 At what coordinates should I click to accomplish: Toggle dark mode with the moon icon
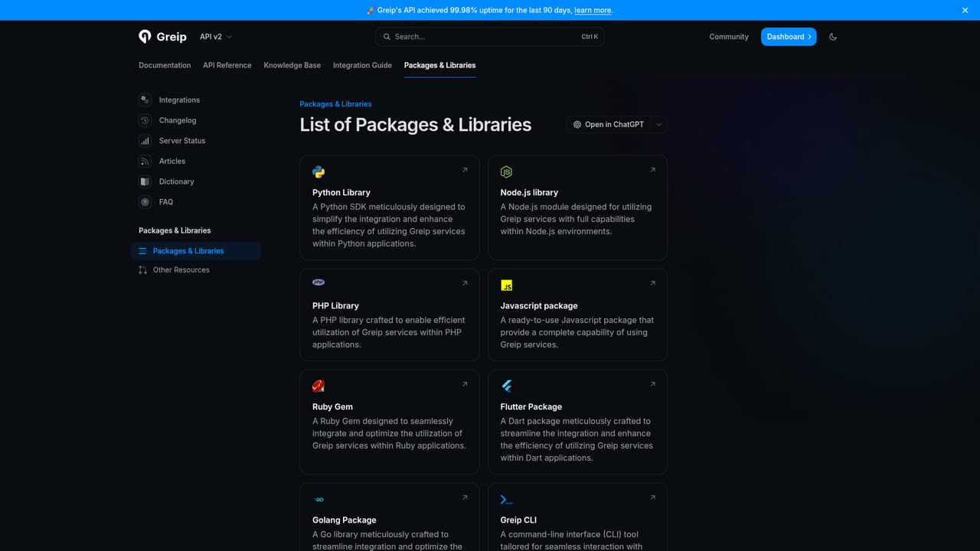click(x=833, y=37)
